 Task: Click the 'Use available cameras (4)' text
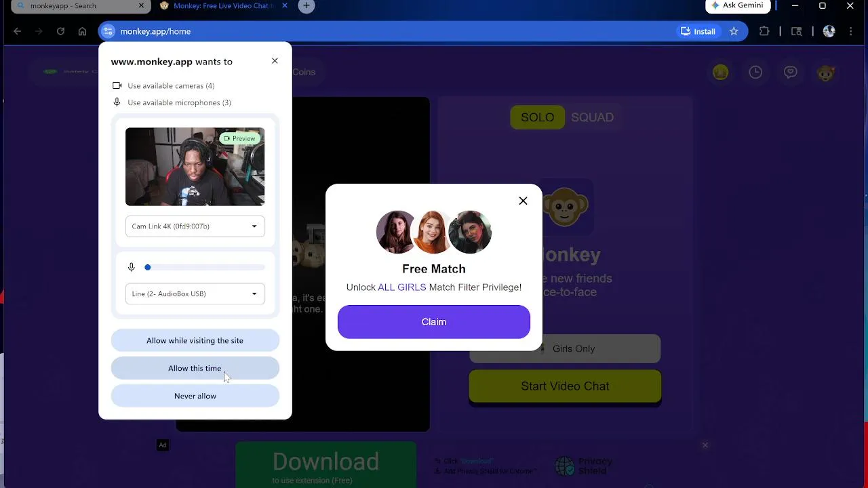tap(171, 85)
